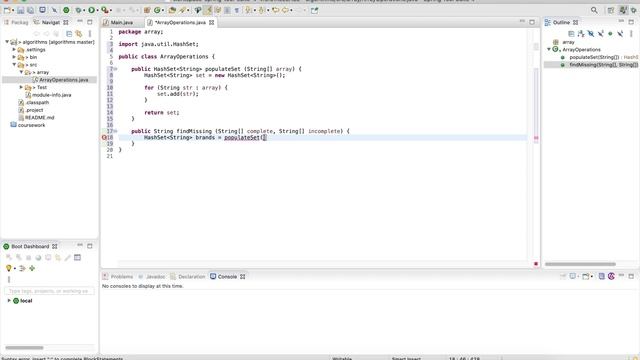Open the Navigator View Menu dots
The image size is (640, 360).
pos(90,34)
